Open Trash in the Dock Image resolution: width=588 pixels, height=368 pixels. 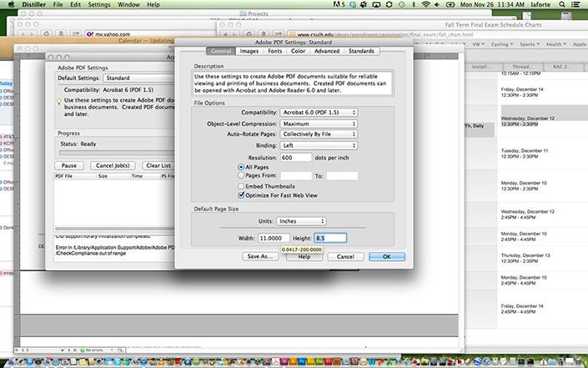[578, 361]
